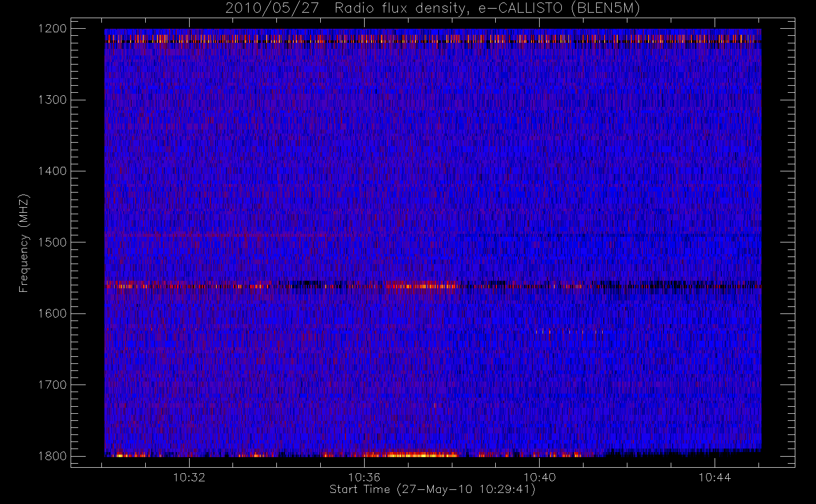The image size is (816, 504).
Task: Click the plot title '2010/05/27 Radio flux density'
Action: (433, 8)
